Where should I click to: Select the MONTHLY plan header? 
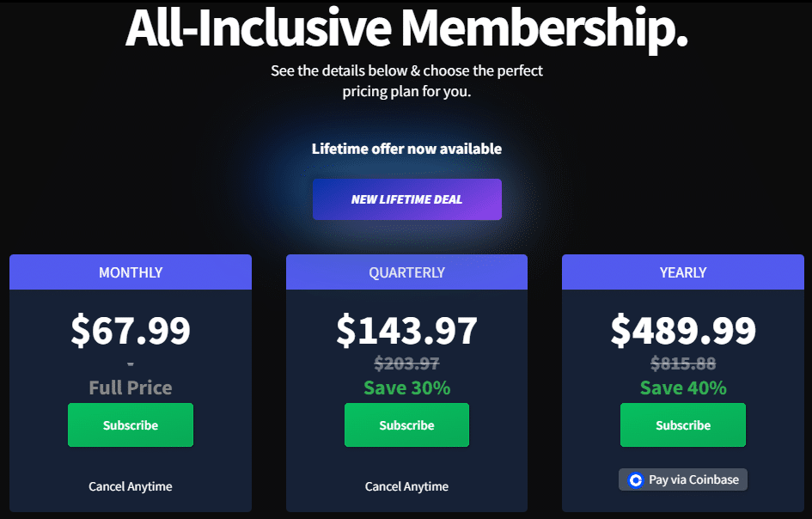pos(131,272)
